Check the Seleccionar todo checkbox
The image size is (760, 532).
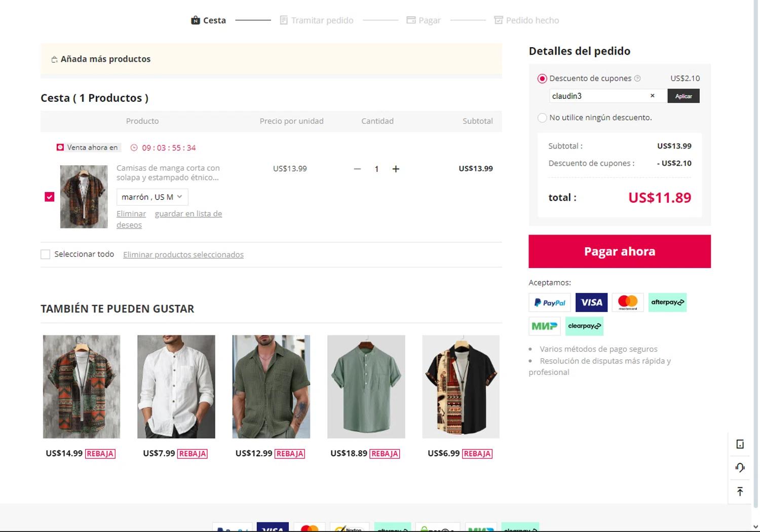[46, 254]
